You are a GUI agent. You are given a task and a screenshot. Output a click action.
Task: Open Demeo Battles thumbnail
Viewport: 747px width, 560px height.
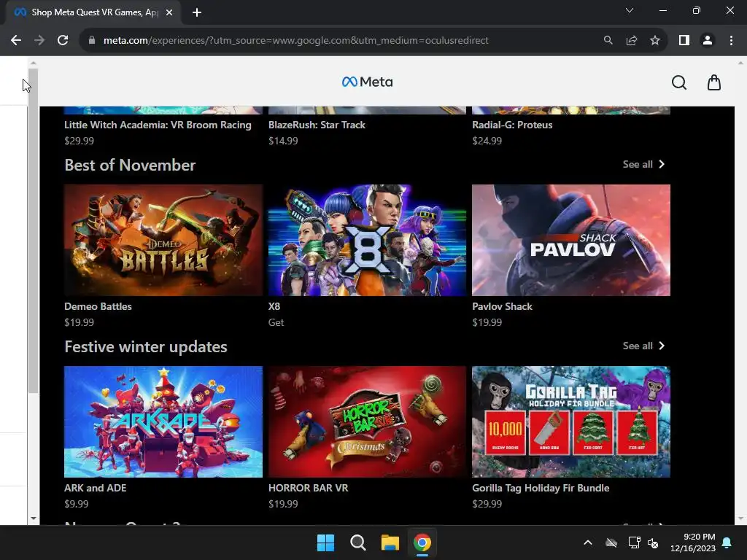[x=163, y=241]
